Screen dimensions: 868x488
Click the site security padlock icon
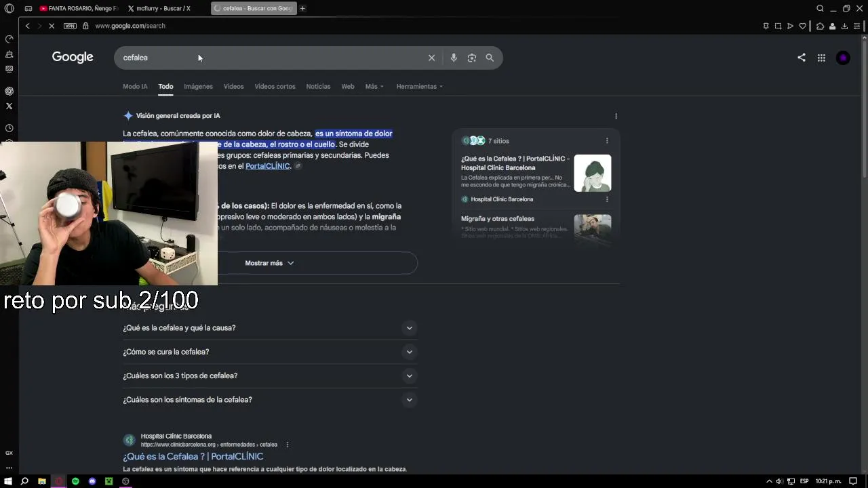pyautogui.click(x=85, y=26)
